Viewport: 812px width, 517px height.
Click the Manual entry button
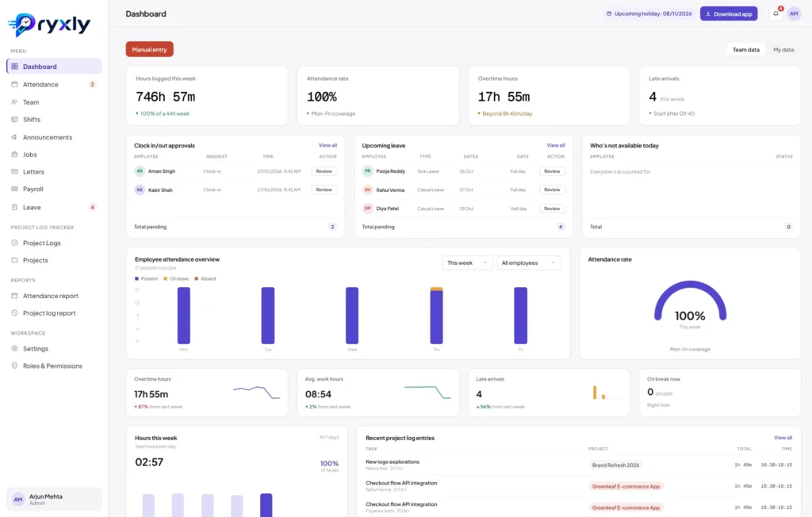click(149, 49)
